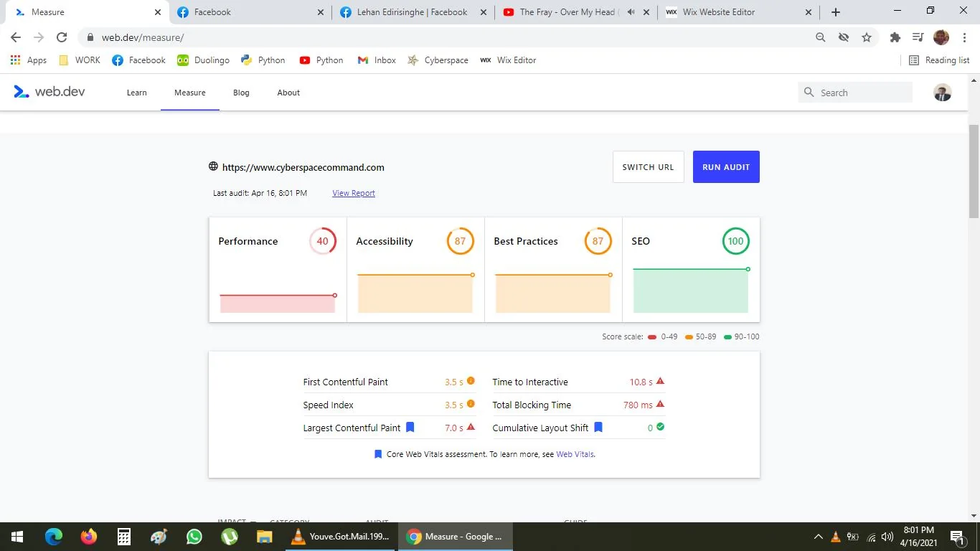Click the SWITCH URL button
980x551 pixels.
click(648, 166)
